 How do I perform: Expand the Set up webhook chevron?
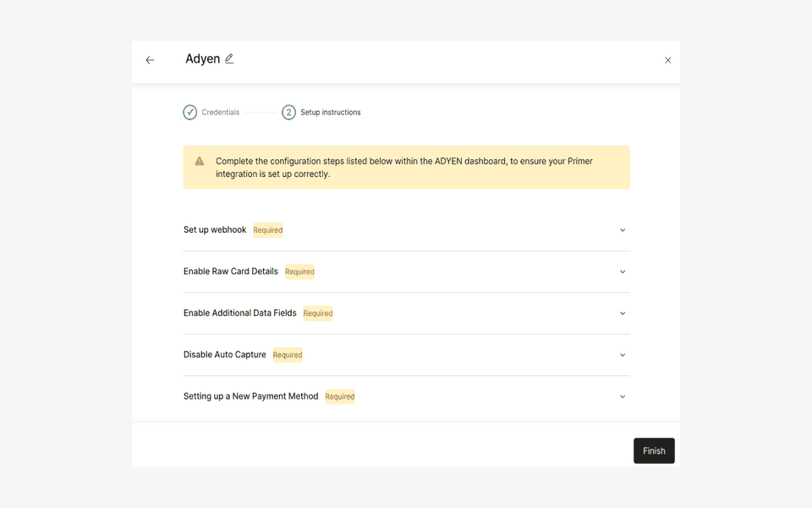tap(623, 230)
